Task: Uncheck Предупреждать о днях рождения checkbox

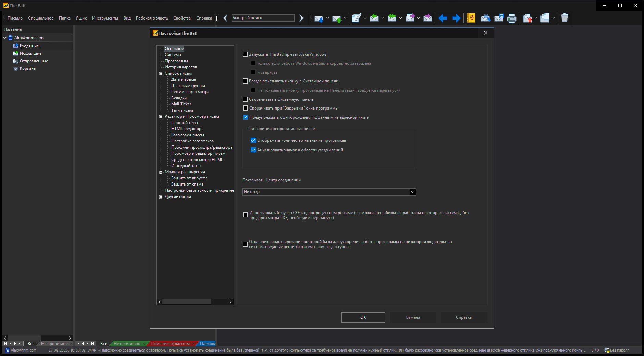Action: point(245,117)
